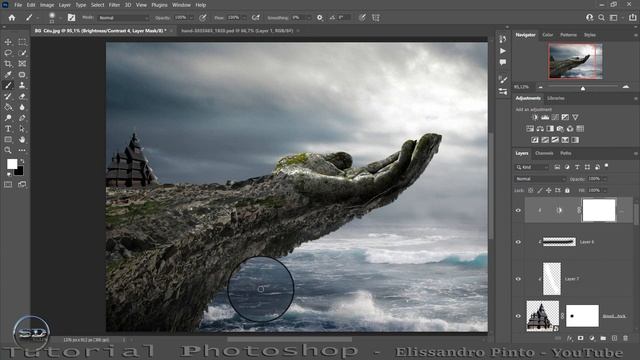Click the Navigator zoom-in mountain button
The width and height of the screenshot is (640, 360).
coord(626,87)
